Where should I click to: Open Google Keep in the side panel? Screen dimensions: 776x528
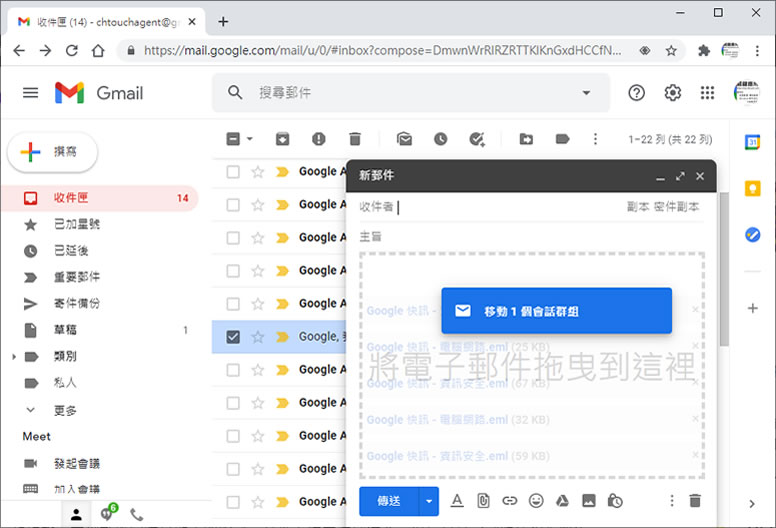752,189
